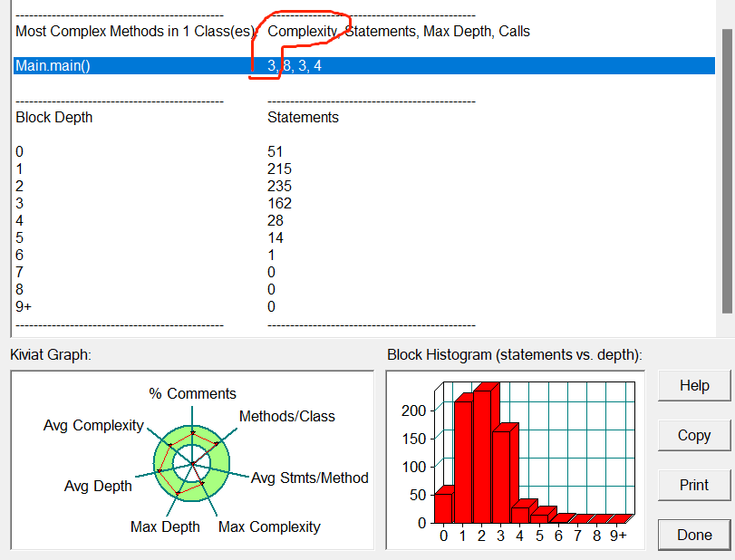Screen dimensions: 735x560
Task: Click the 'Avg Complexity' axis label
Action: 93,426
